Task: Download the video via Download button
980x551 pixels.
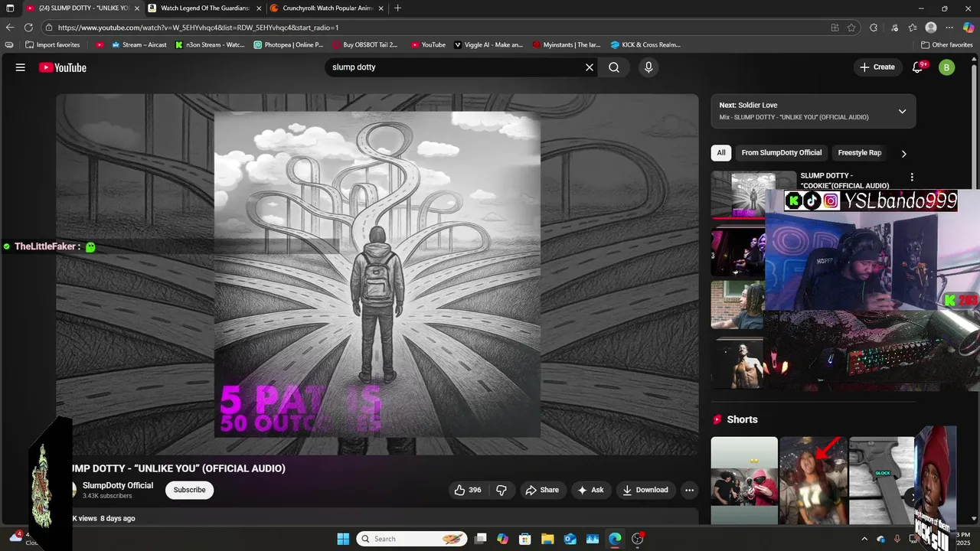Action: (x=645, y=490)
